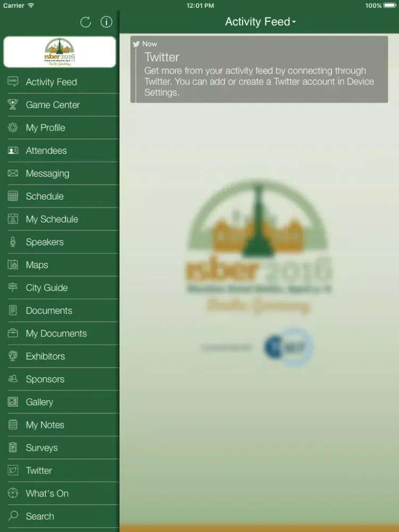399x532 pixels.
Task: Click the Search magnifier icon
Action: pos(13,516)
